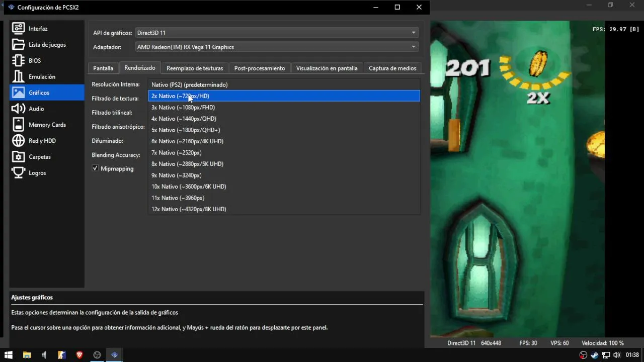The height and width of the screenshot is (362, 644).
Task: Switch to the Post-procesamiento tab
Action: 260,68
